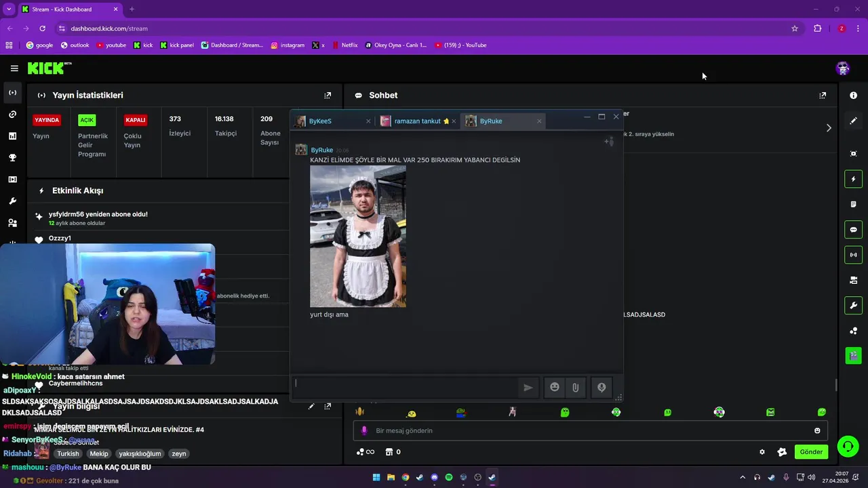The height and width of the screenshot is (488, 868).
Task: Select the Stream - Kick Dashboard browser tab
Action: point(70,9)
